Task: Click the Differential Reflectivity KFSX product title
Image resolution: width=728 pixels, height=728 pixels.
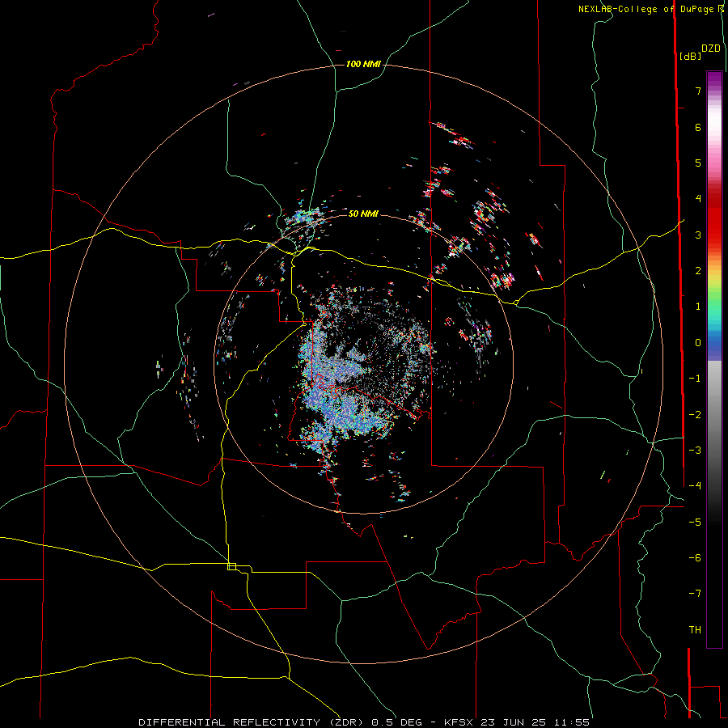Action: click(x=364, y=722)
